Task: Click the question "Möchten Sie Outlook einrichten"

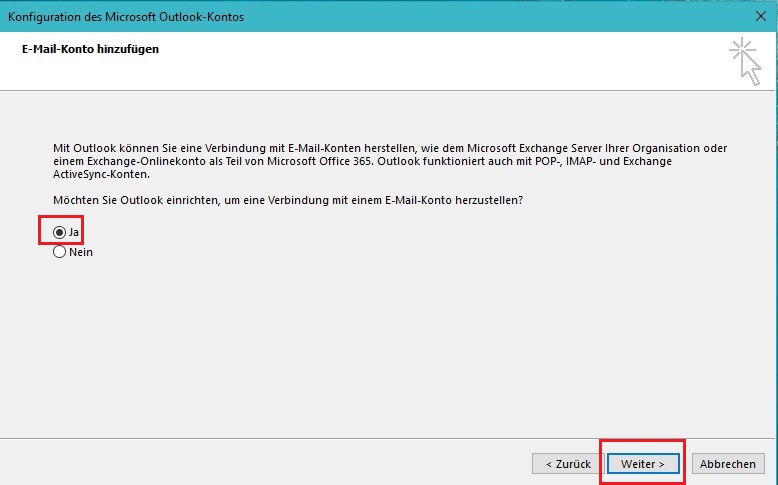Action: pyautogui.click(x=288, y=200)
